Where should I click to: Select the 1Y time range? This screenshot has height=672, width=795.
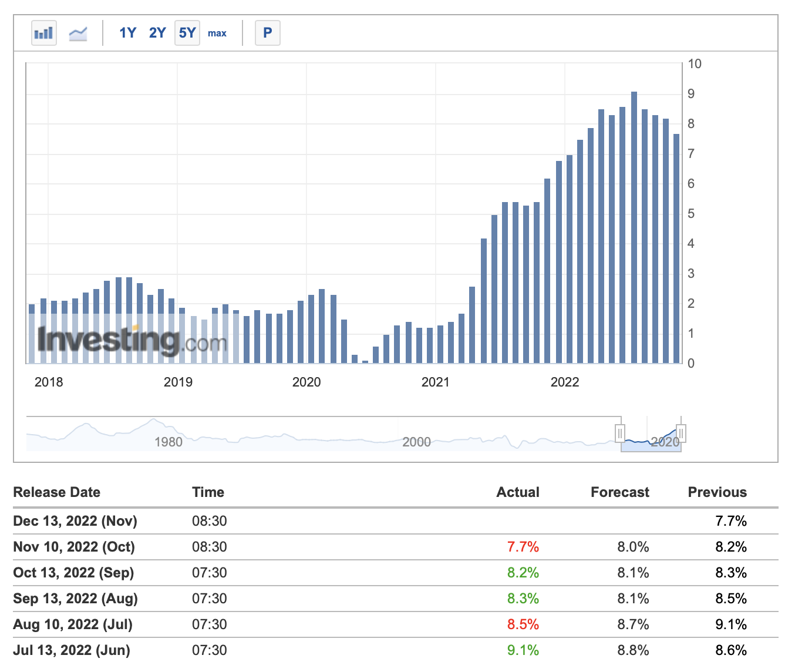127,33
